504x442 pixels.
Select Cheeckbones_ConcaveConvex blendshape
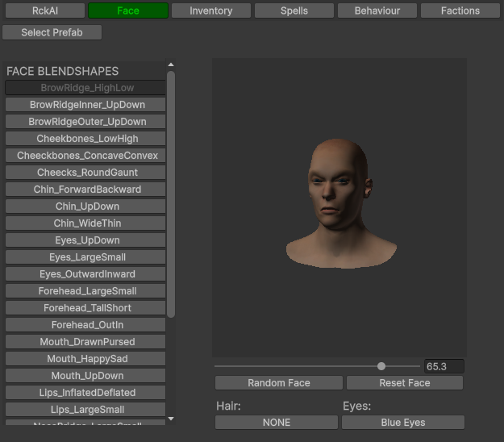coord(85,156)
